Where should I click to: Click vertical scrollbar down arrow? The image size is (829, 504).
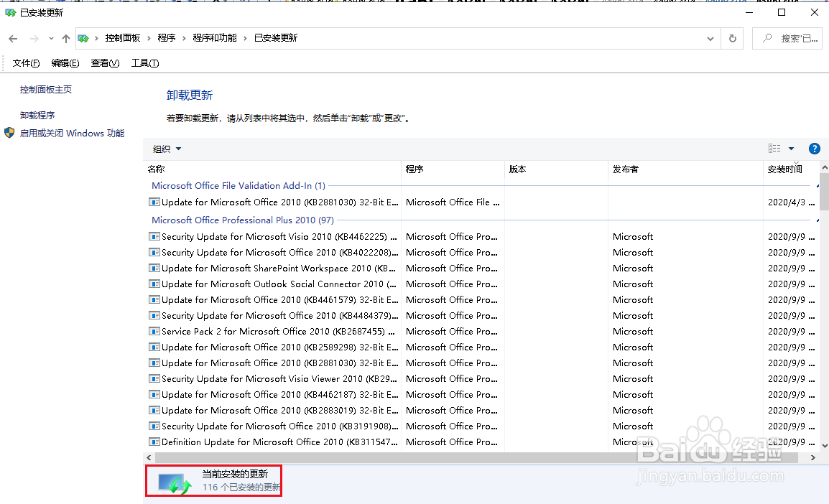point(824,445)
